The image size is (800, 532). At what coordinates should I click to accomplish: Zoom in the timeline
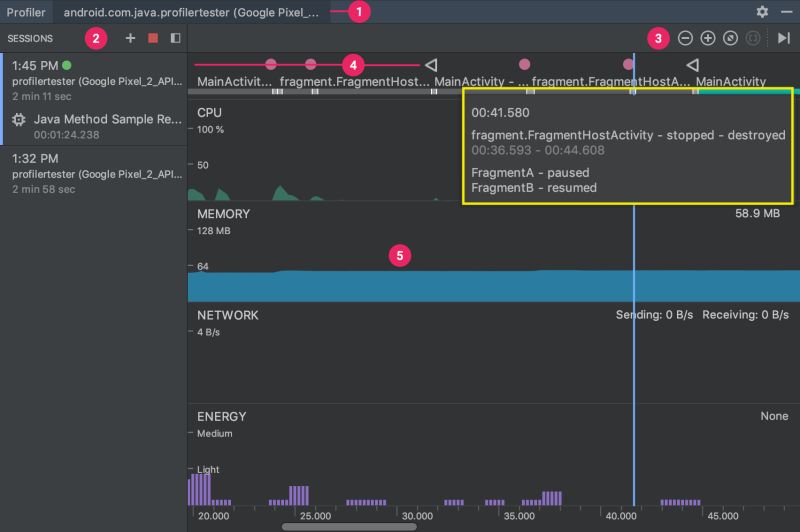click(x=708, y=38)
